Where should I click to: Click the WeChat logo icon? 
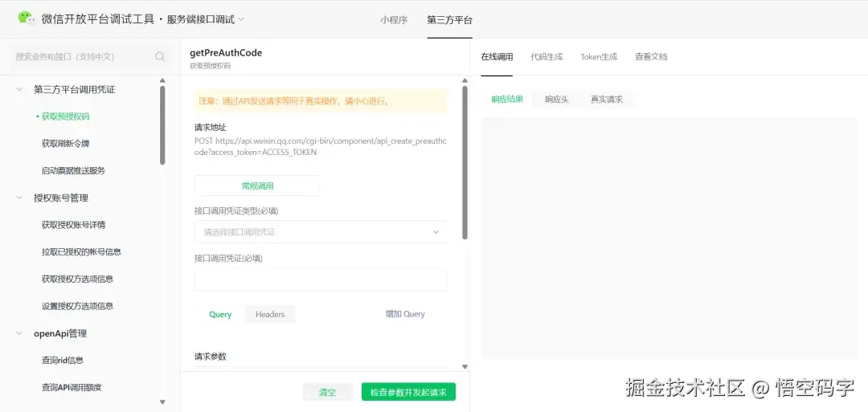pos(26,18)
